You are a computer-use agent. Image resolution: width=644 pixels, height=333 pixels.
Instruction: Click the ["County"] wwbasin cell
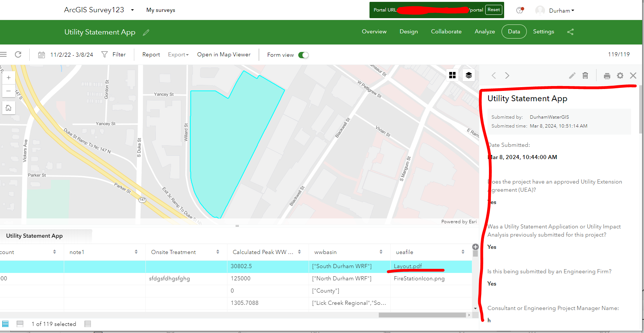[x=349, y=291]
